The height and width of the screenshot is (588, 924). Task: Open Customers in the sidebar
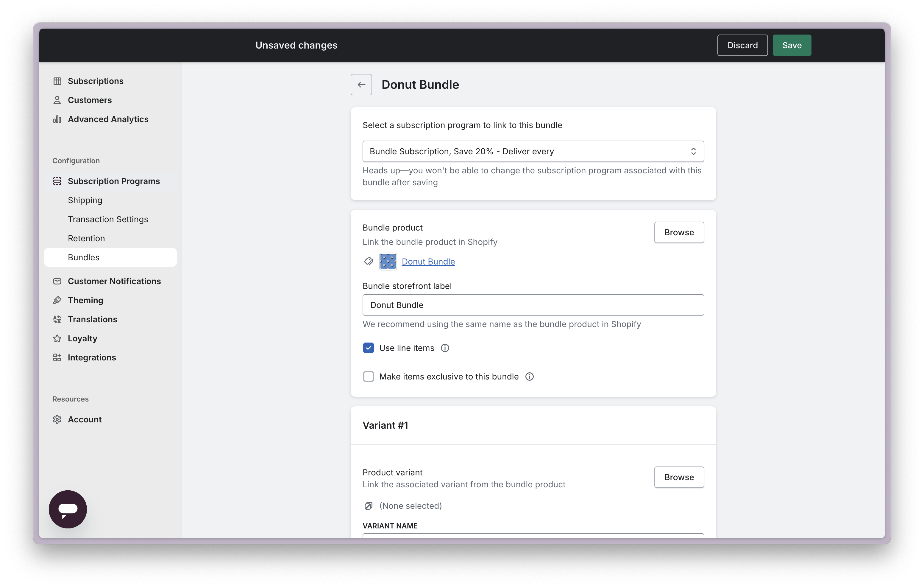(x=90, y=100)
